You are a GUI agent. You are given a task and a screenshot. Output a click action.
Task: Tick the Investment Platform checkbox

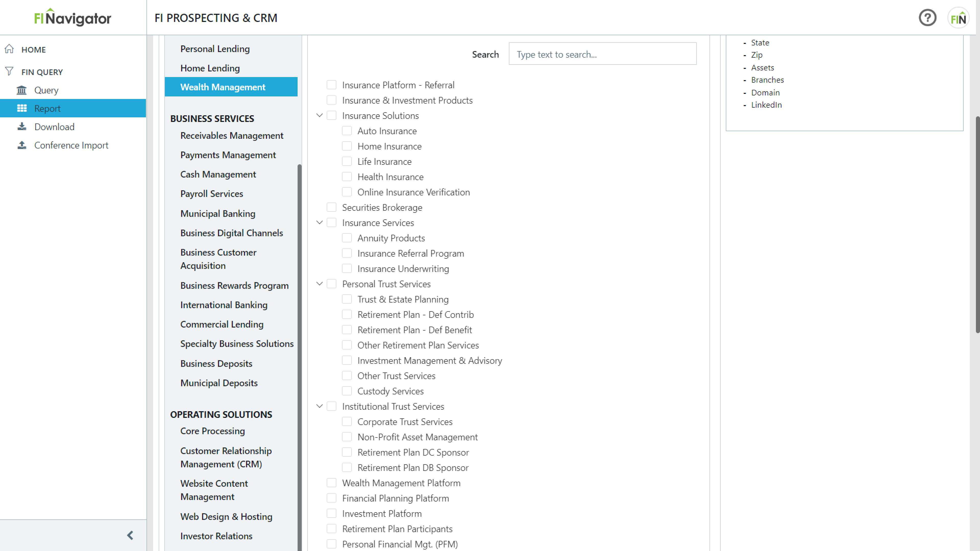click(331, 513)
